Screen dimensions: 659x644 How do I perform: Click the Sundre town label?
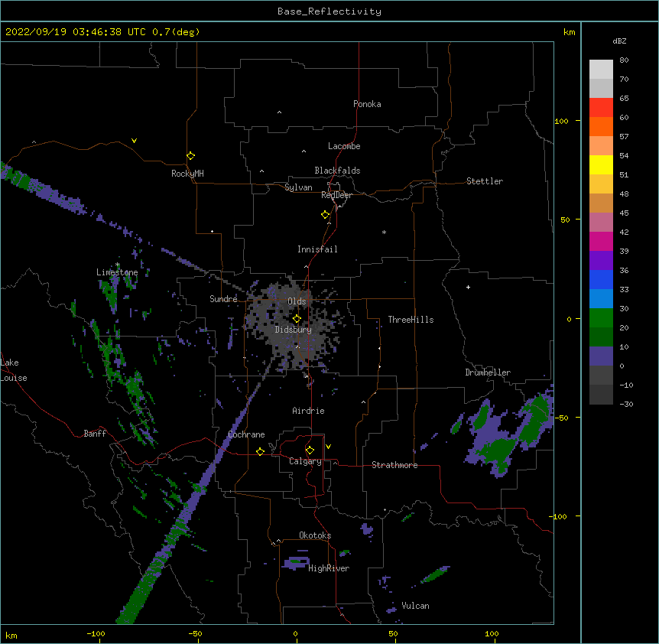click(223, 299)
